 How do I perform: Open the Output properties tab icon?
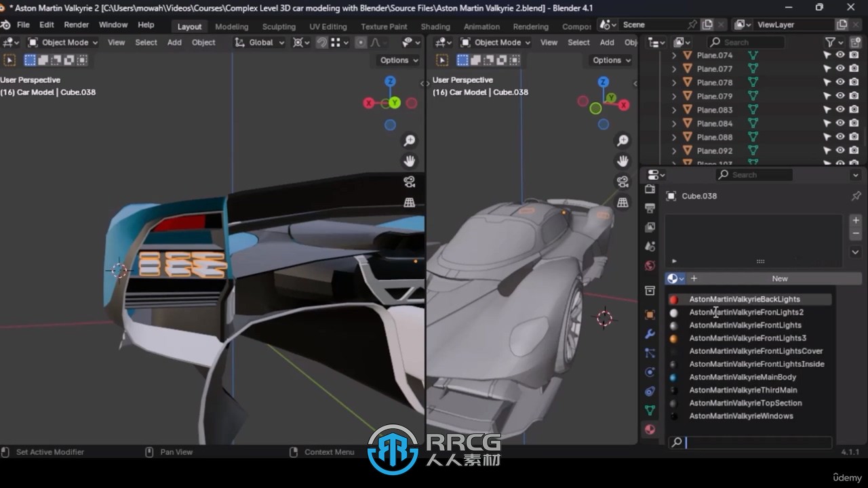coord(650,208)
